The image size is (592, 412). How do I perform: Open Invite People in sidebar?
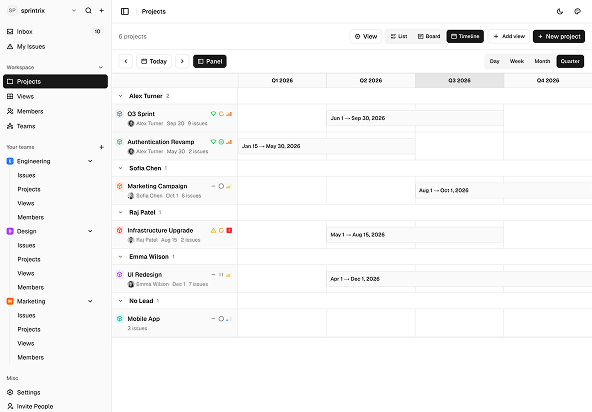55,406
